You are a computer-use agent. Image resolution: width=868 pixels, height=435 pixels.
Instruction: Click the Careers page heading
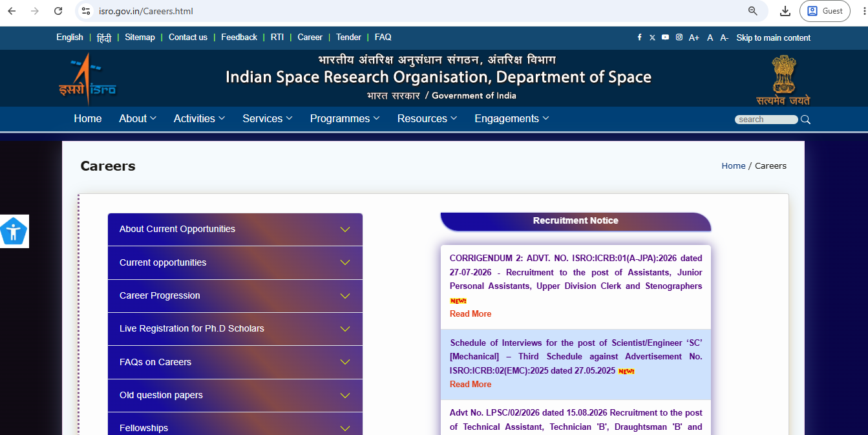pos(108,166)
